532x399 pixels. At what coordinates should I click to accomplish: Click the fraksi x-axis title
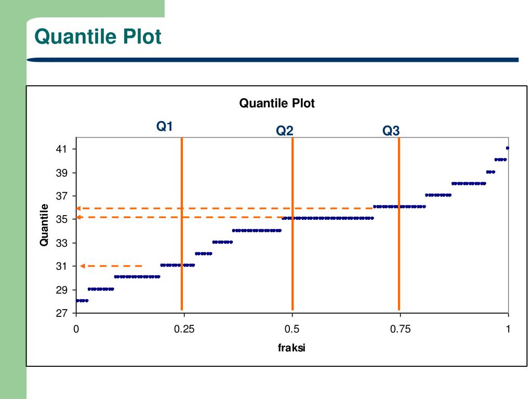click(291, 348)
